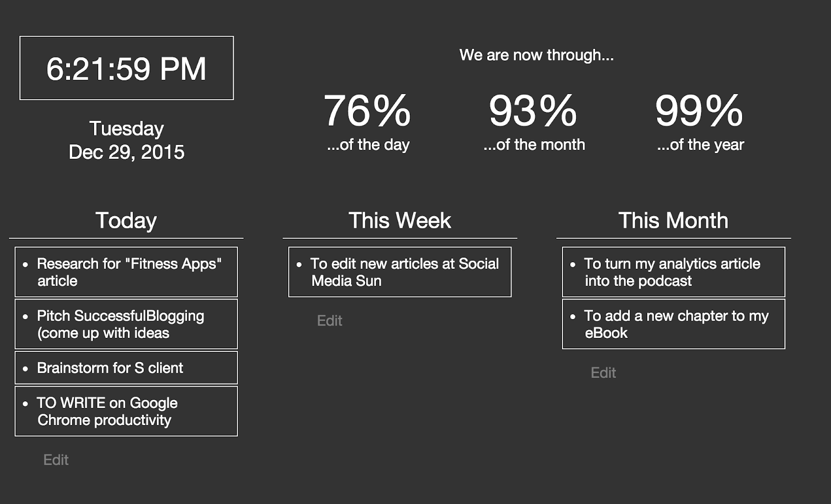Select the edit new articles at Social Media Sun task
831x504 pixels.
pos(400,272)
